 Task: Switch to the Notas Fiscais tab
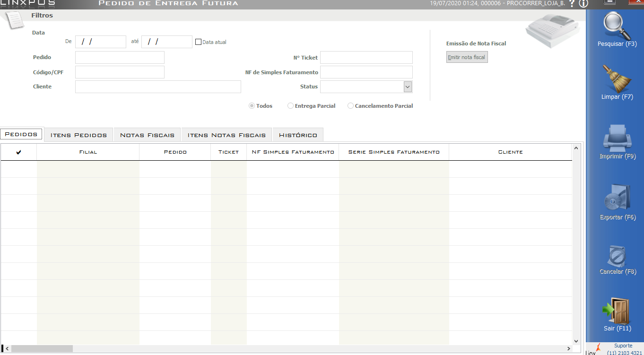point(147,135)
